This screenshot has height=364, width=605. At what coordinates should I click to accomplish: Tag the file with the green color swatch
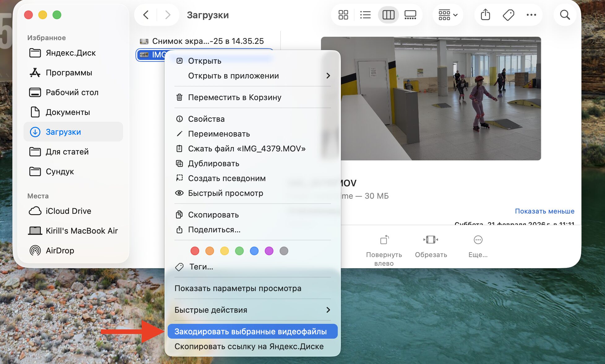[x=239, y=251]
